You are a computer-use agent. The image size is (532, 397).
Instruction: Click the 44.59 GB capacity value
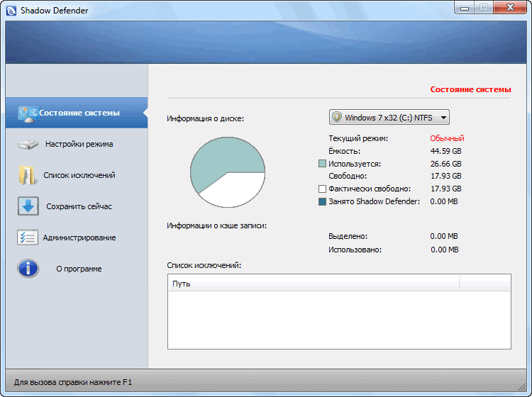point(446,151)
